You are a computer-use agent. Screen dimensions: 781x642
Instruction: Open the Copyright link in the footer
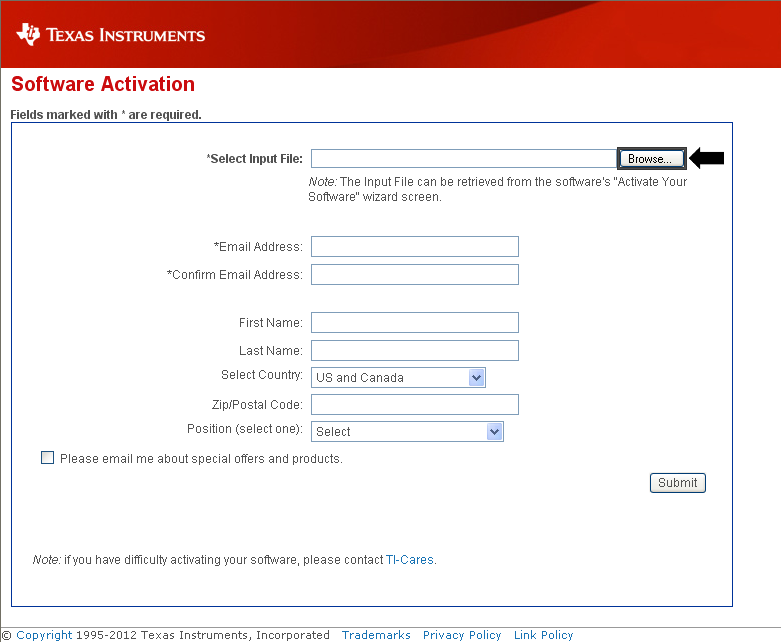pos(44,635)
